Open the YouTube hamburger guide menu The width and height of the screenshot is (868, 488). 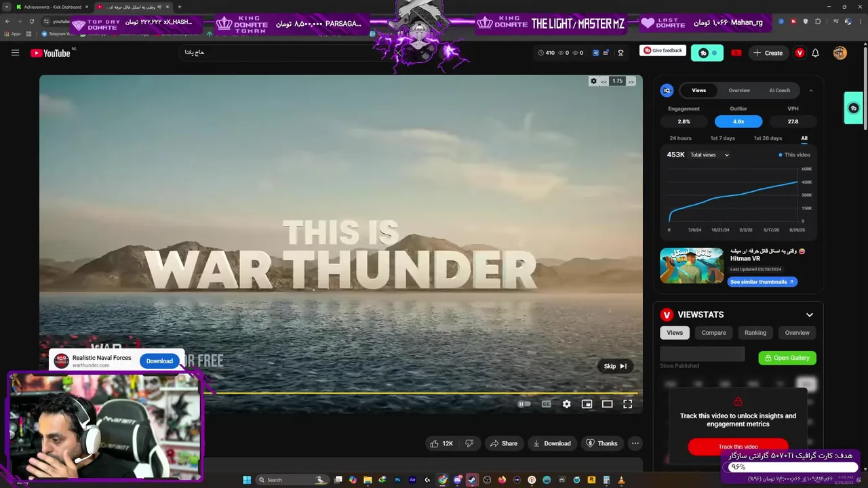pyautogui.click(x=15, y=53)
